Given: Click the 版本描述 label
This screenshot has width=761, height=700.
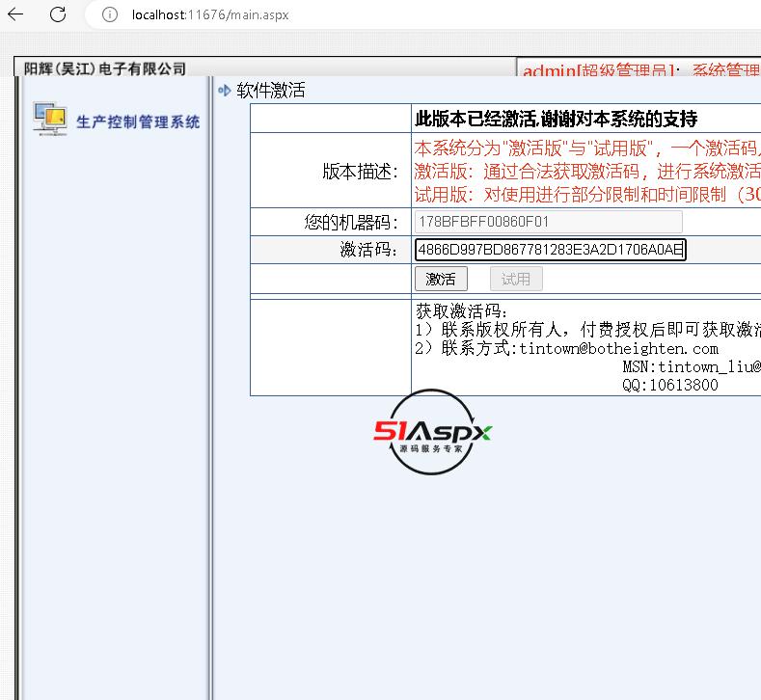Looking at the screenshot, I should coord(360,172).
